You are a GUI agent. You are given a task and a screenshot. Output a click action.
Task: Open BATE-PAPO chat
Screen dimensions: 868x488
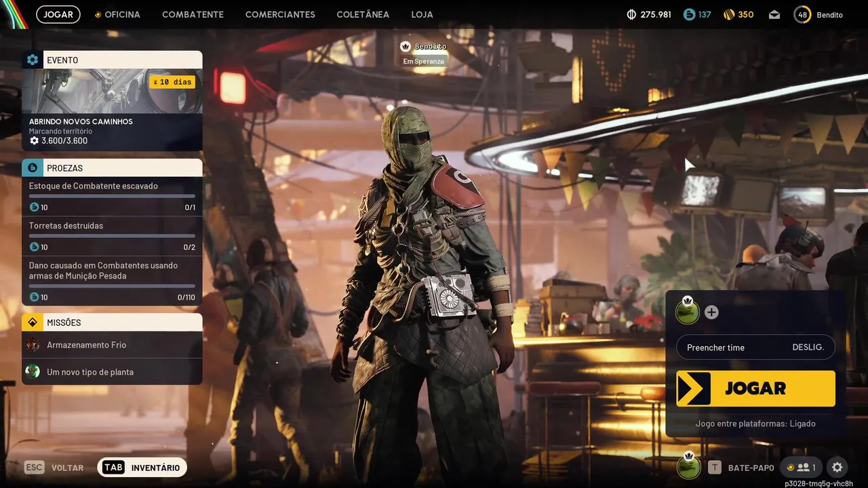pyautogui.click(x=741, y=468)
